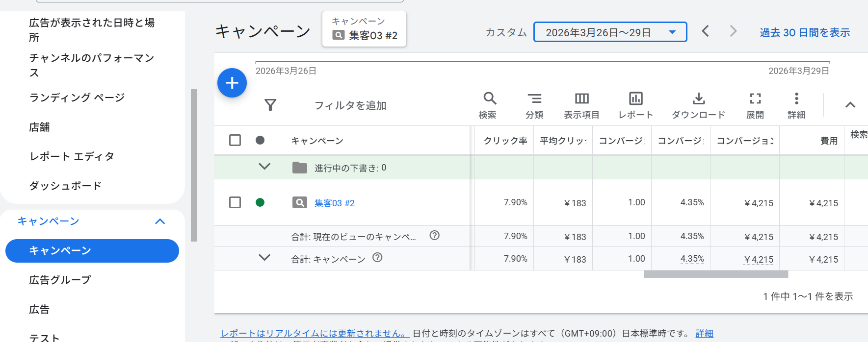The width and height of the screenshot is (868, 342).
Task: Sort by キャンペーン column header
Action: click(317, 141)
